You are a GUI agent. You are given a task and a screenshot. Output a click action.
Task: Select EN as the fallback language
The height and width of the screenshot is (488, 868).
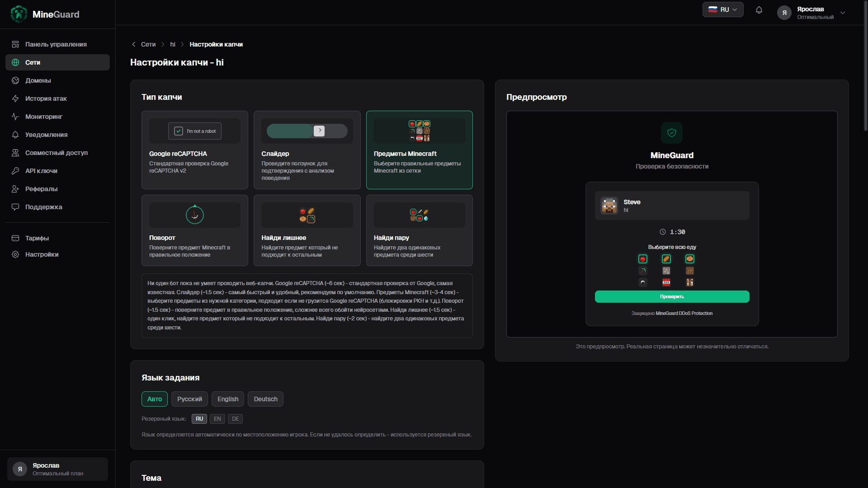click(217, 419)
